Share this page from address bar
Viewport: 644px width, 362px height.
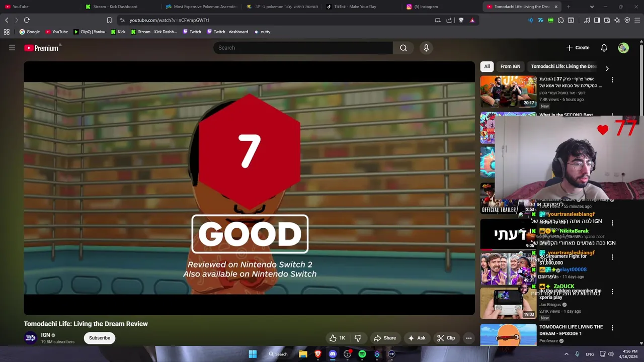click(449, 20)
